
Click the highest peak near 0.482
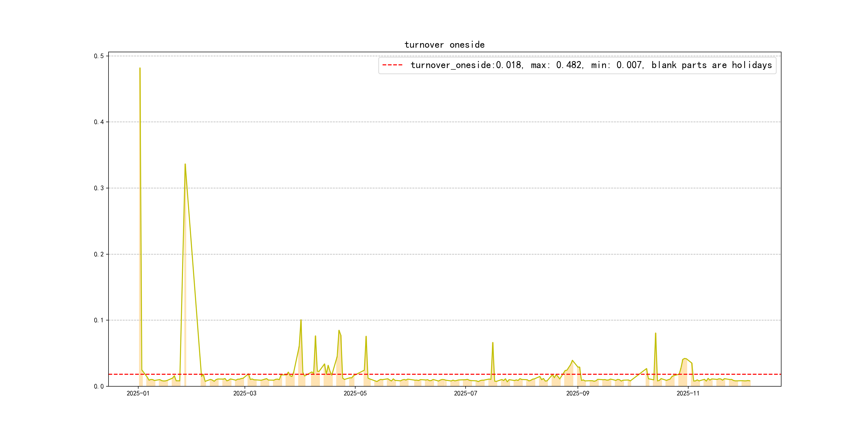click(x=140, y=68)
